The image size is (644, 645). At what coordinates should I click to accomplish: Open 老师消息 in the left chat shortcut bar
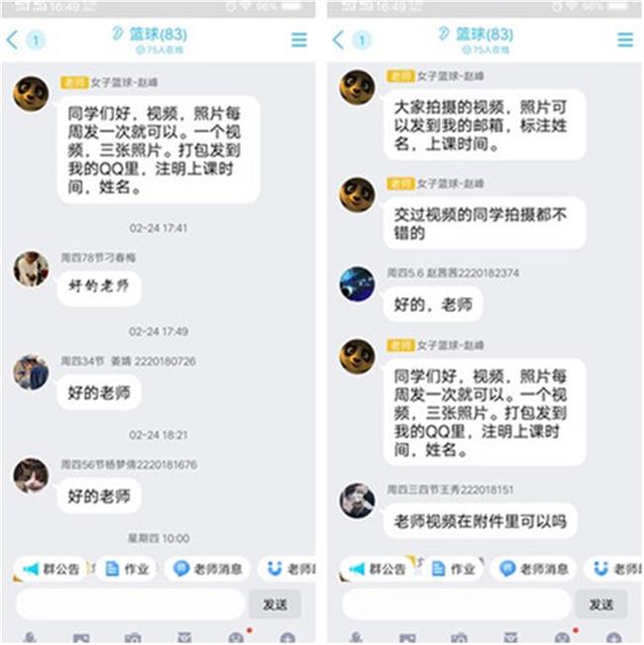tap(207, 569)
